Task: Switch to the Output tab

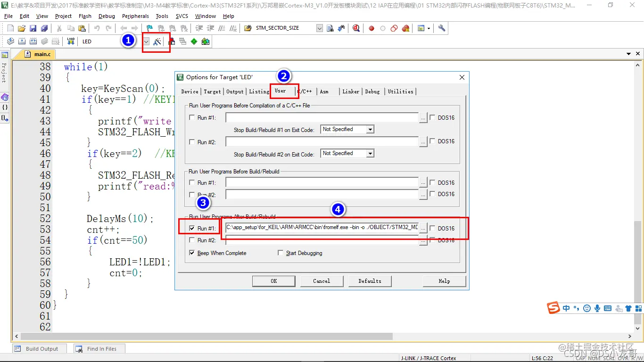Action: pos(235,91)
